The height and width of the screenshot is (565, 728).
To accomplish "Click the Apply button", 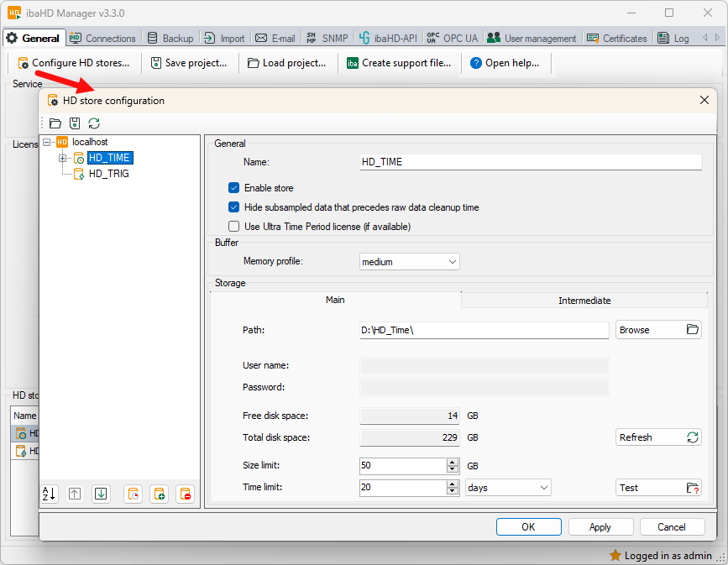I will 600,527.
